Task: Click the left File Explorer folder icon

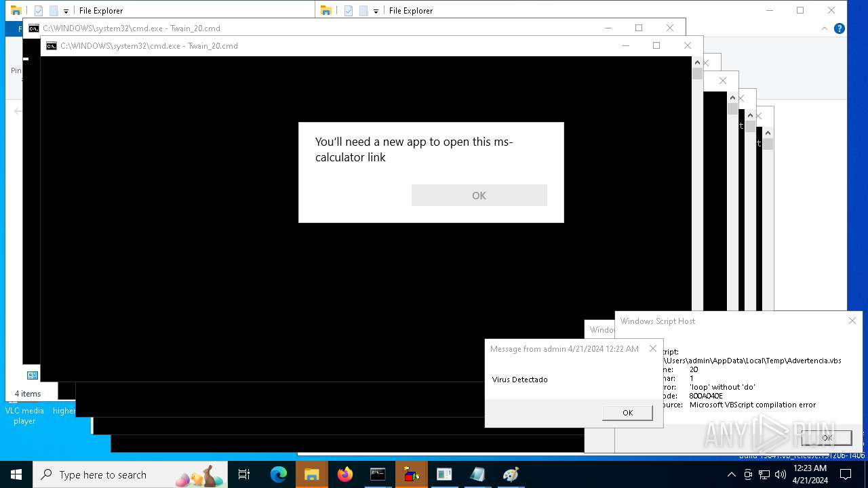Action: click(16, 10)
